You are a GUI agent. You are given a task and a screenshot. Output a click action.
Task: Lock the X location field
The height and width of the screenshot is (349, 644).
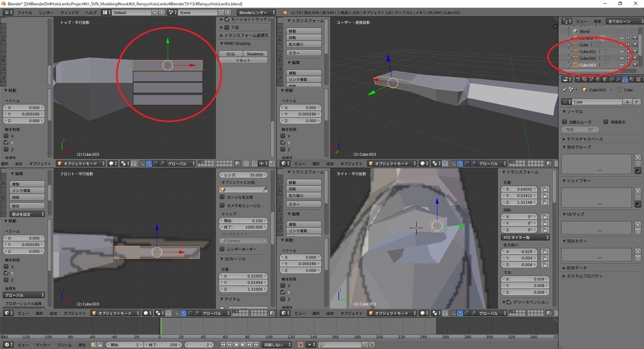[x=545, y=189]
